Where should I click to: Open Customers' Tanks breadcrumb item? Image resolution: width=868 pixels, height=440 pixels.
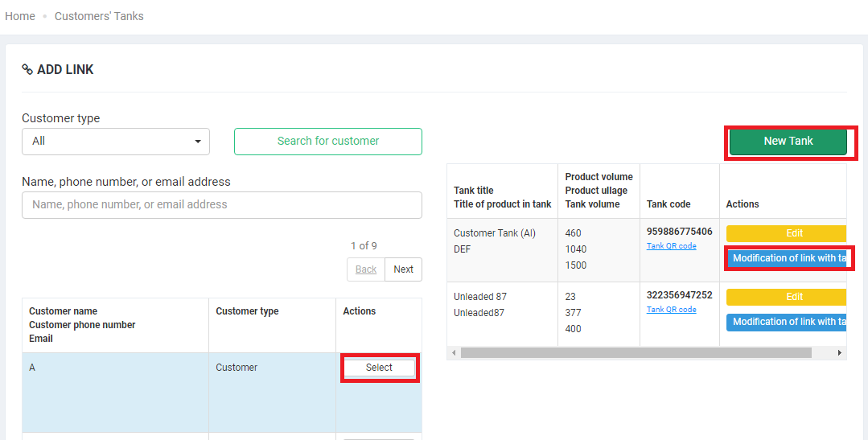tap(99, 16)
